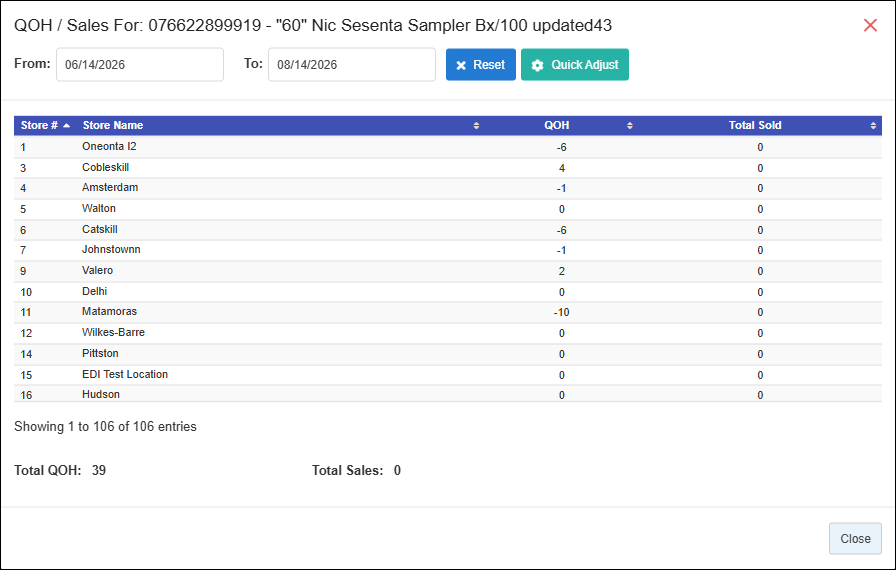Click the Valero store row
896x570 pixels.
click(x=447, y=271)
